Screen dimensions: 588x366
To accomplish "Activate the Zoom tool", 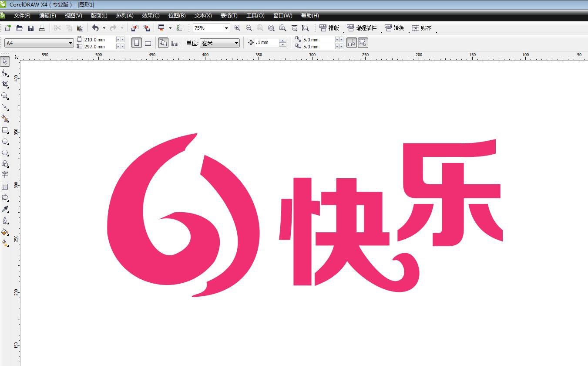I will (5, 96).
